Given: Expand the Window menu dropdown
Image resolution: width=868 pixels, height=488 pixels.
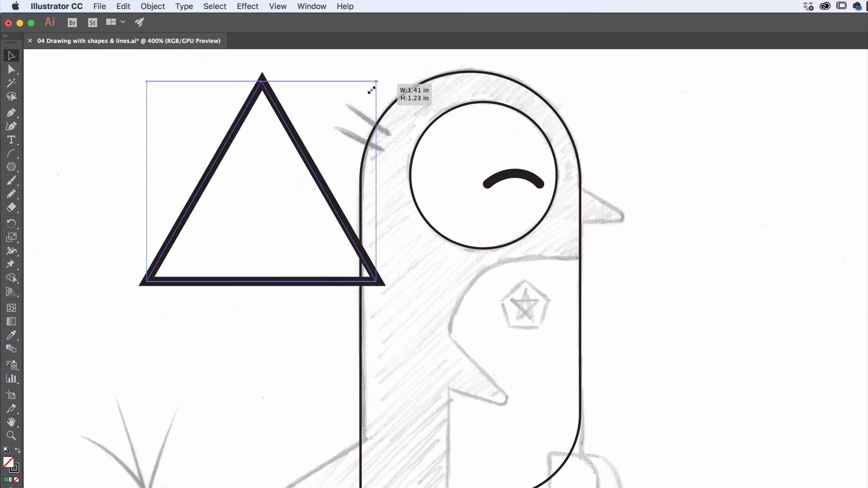Looking at the screenshot, I should click(312, 6).
